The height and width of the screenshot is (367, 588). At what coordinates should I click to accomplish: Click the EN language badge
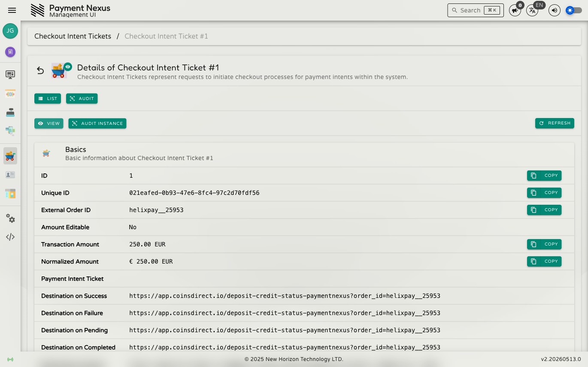tap(540, 6)
